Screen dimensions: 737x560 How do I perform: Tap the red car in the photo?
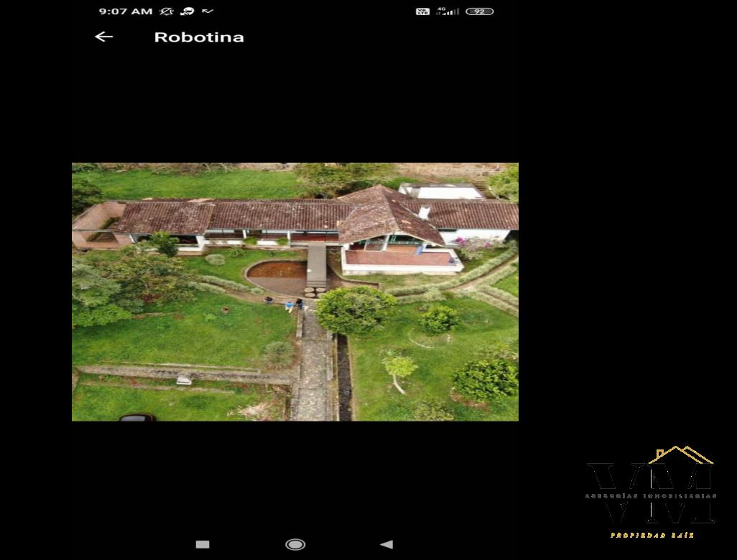136,417
